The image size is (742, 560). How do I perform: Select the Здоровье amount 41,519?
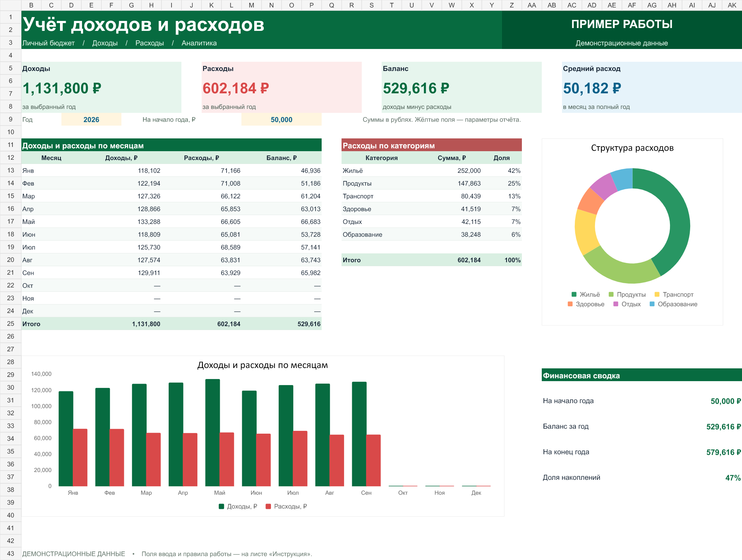coord(452,209)
